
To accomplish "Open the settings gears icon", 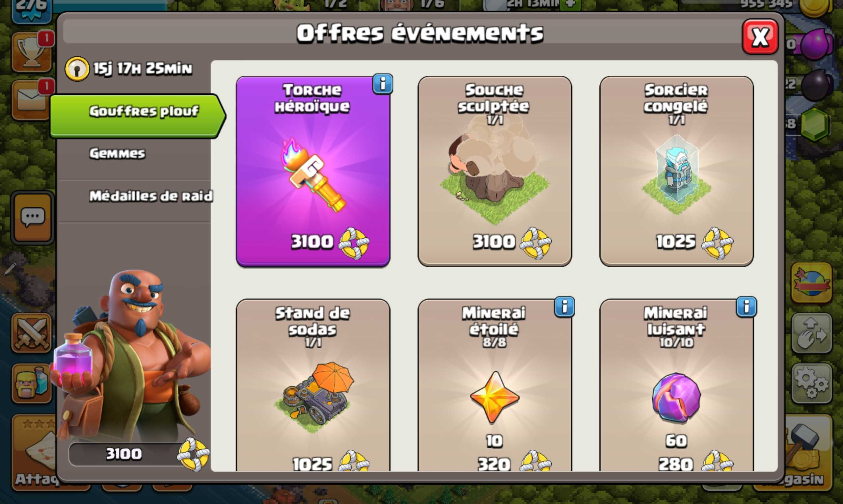I will click(812, 383).
